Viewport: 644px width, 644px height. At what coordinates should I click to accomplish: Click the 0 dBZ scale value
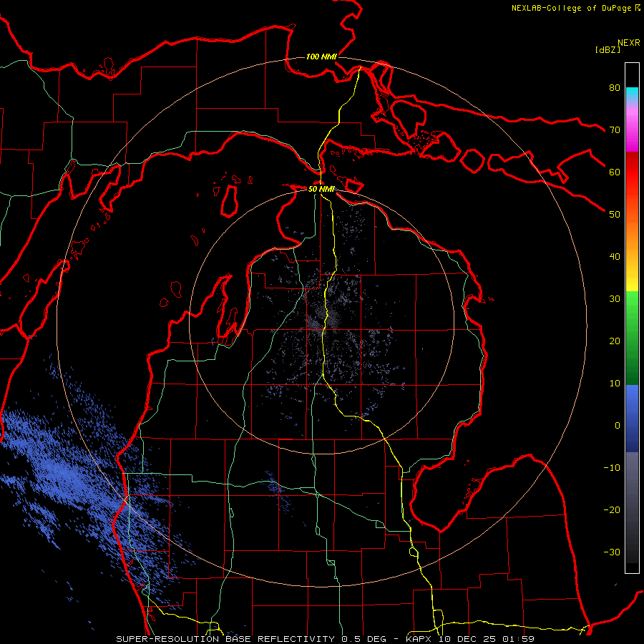tap(618, 426)
